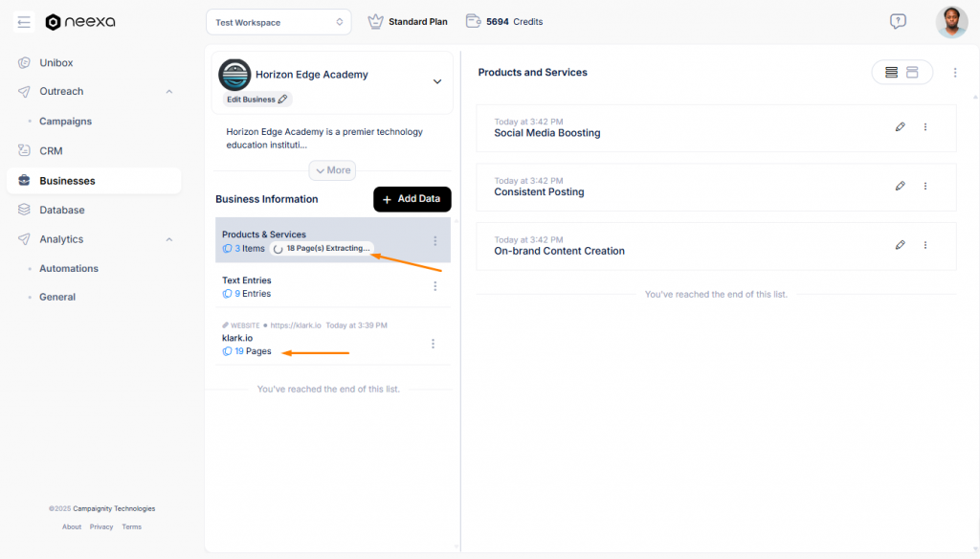Click the hamburger menu icon beside neexa logo
980x559 pixels.
coord(24,22)
